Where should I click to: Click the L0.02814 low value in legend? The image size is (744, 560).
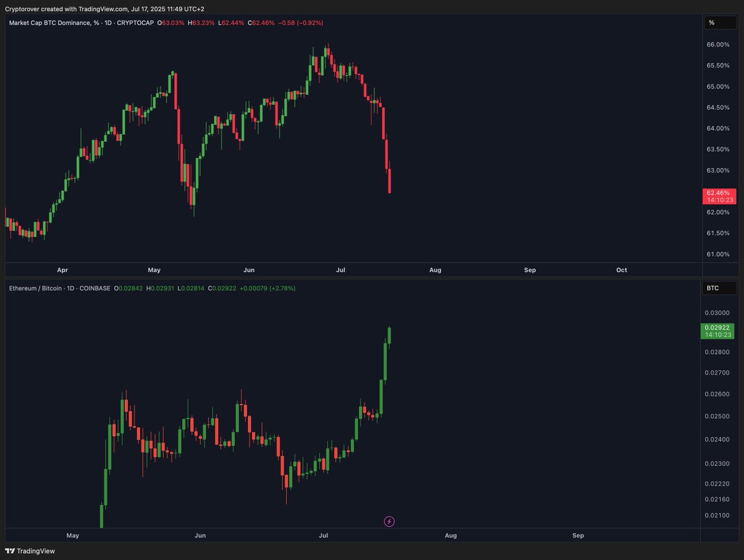pyautogui.click(x=191, y=288)
